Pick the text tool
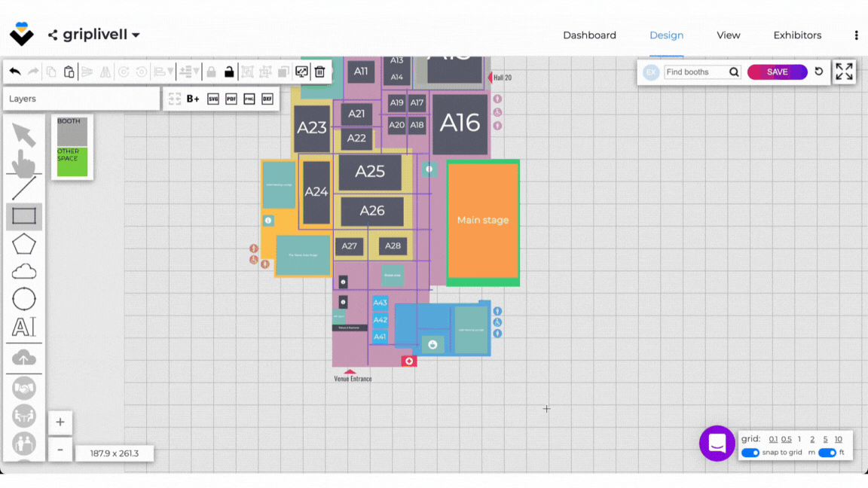 click(x=24, y=327)
